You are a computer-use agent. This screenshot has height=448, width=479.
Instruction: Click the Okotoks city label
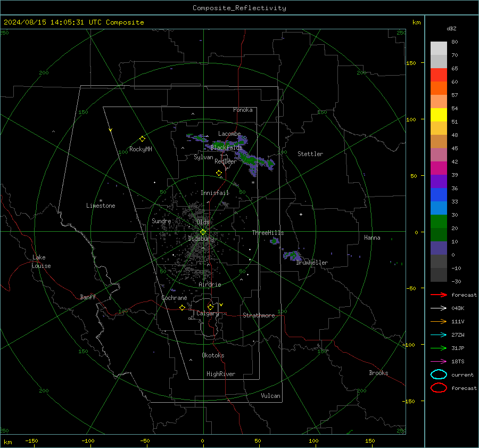[x=213, y=355]
